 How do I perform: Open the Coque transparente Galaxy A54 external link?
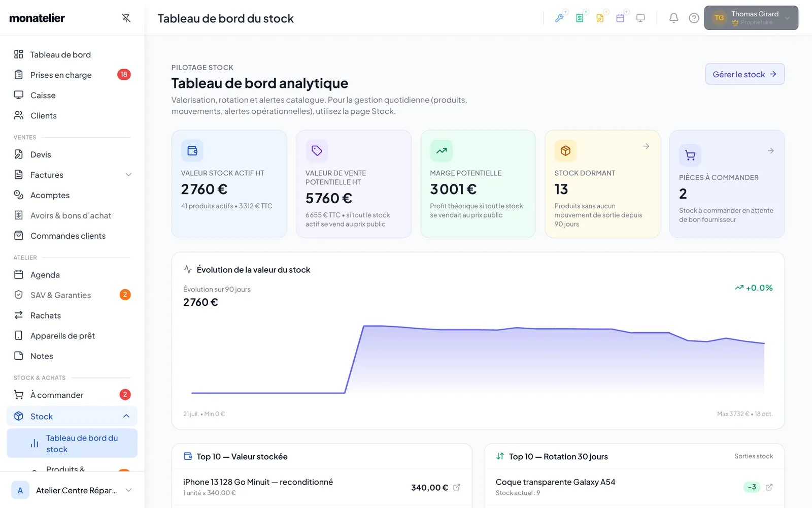click(x=769, y=487)
